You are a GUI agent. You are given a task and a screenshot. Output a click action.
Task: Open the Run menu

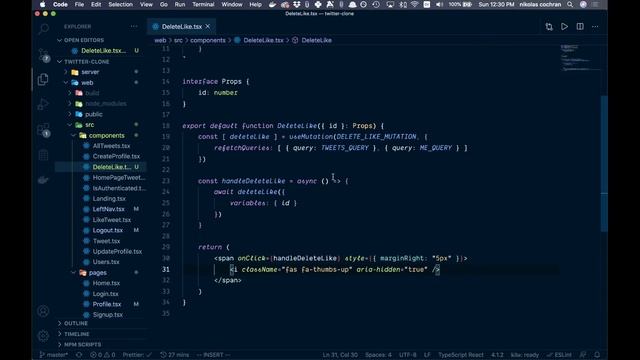tap(180, 4)
